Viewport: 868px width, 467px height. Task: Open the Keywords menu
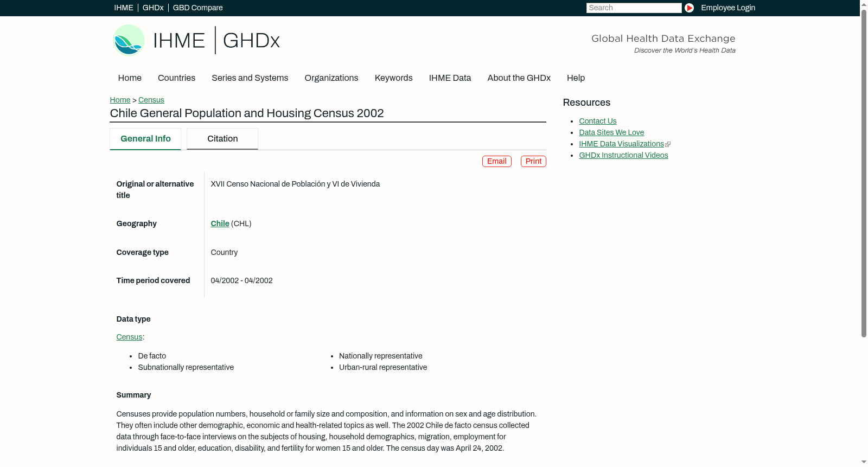tap(394, 78)
